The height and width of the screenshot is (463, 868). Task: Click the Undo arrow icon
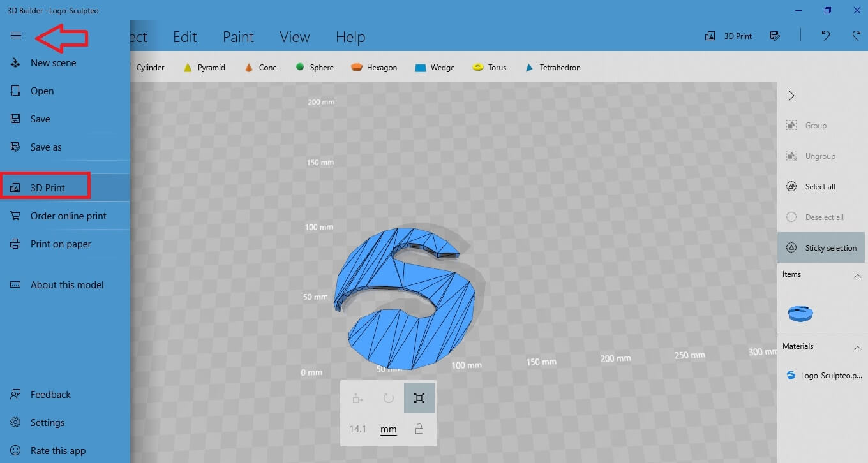(x=826, y=36)
